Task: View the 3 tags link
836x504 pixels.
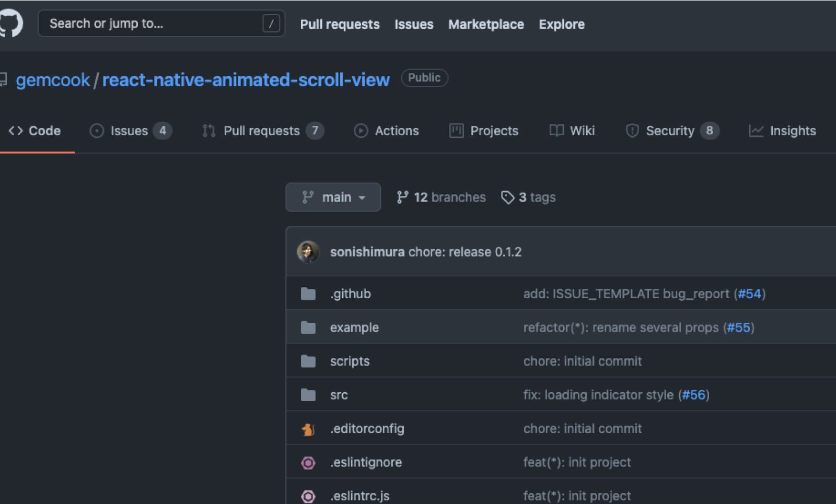Action: [x=528, y=197]
